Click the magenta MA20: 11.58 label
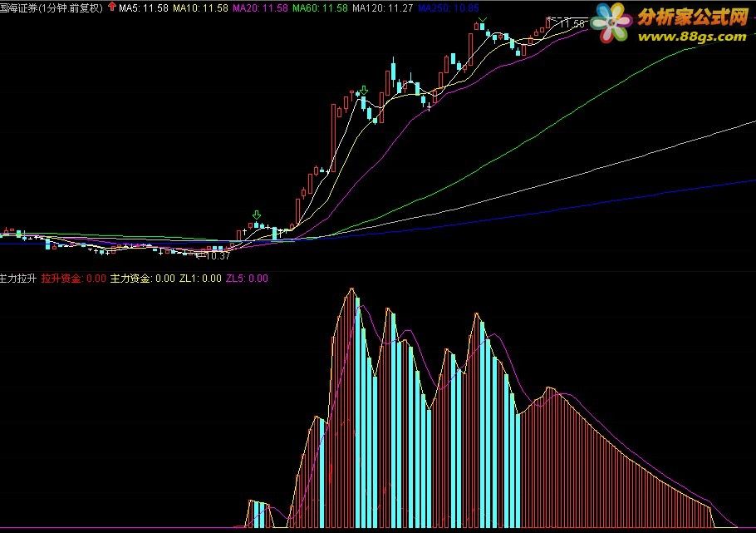Screen dimensions: 756x533 [x=260, y=7]
